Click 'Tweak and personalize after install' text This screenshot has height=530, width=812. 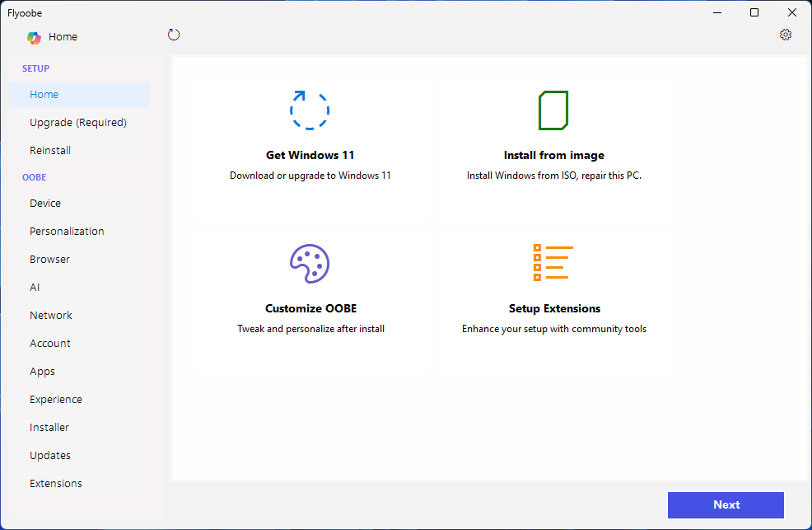coord(310,328)
